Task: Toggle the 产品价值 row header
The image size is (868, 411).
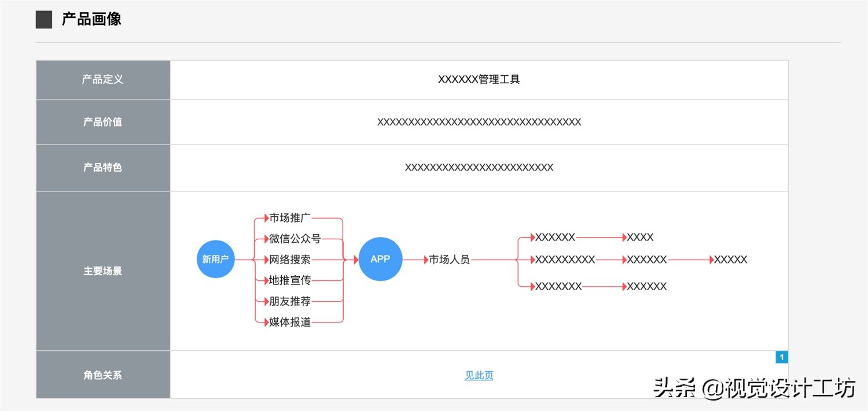Action: (102, 121)
